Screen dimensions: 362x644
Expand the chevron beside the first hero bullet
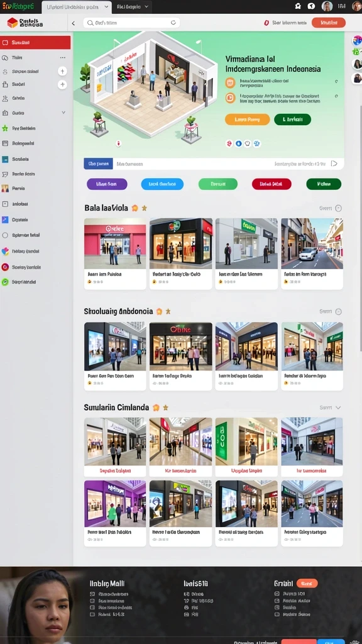(x=336, y=81)
